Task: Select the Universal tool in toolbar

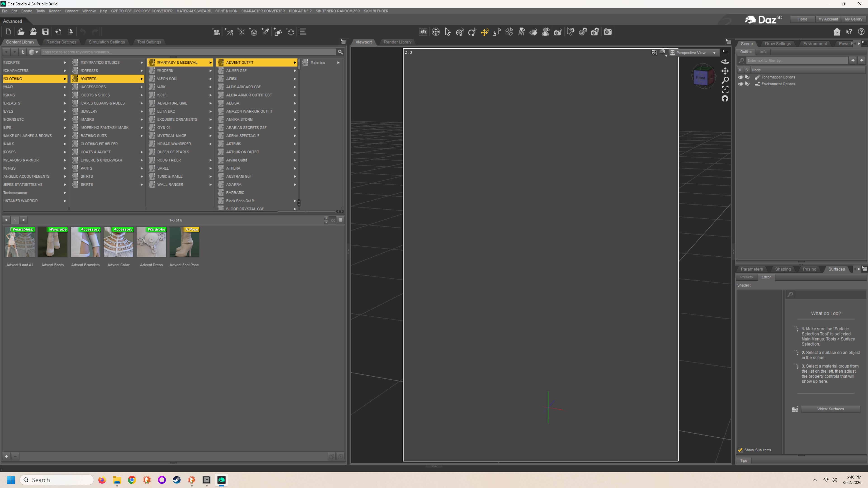Action: (460, 32)
